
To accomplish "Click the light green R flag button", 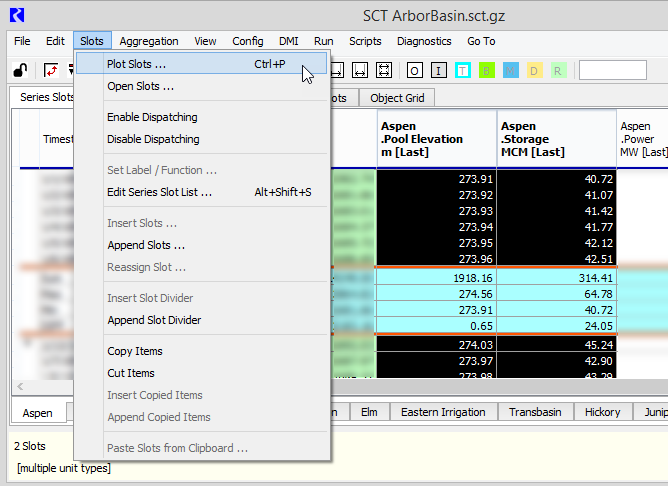I will tap(558, 70).
